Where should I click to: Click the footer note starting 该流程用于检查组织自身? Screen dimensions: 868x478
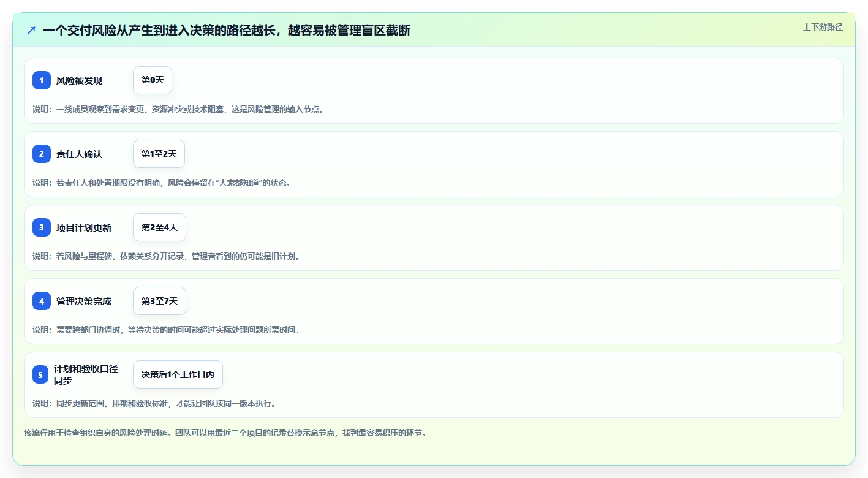point(225,433)
